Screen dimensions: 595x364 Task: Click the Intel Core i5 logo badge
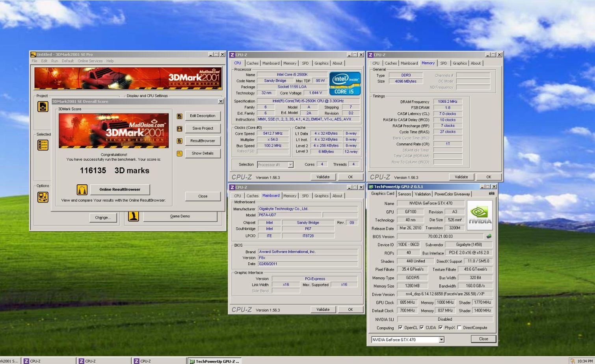click(345, 84)
